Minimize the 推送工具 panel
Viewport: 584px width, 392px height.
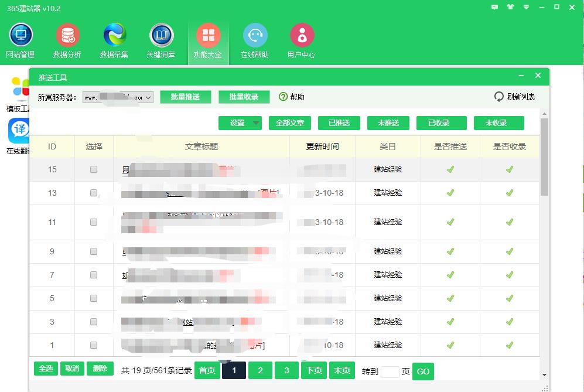521,76
